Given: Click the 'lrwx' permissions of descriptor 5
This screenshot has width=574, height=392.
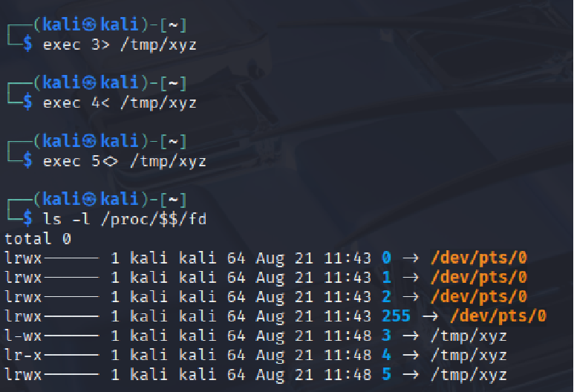Looking at the screenshot, I should click(x=24, y=374).
